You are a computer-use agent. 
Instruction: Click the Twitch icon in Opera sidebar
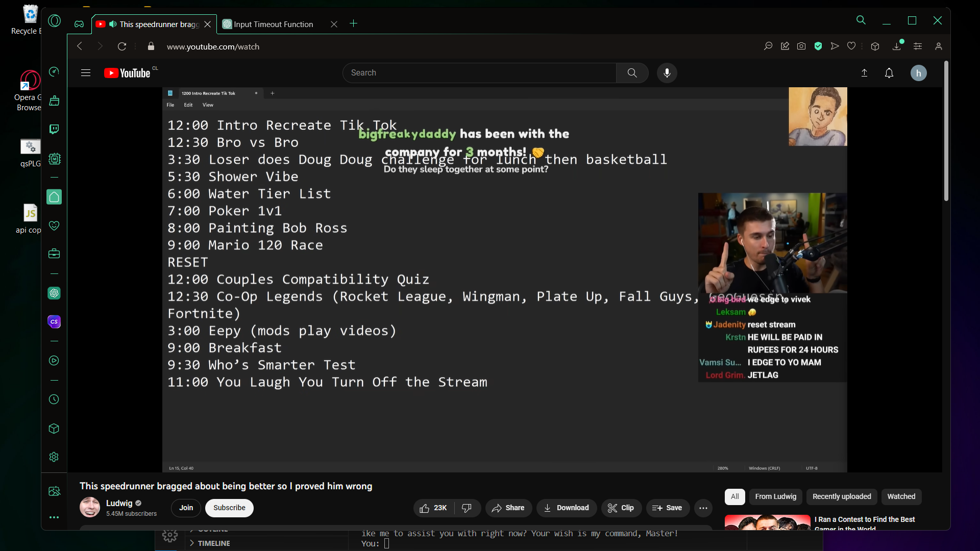coord(54,129)
